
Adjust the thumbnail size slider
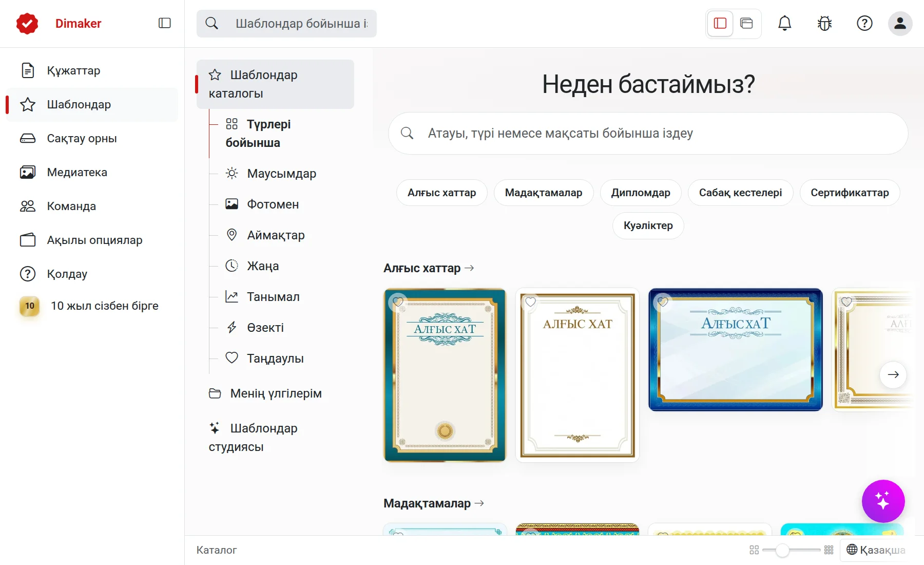[x=791, y=550]
